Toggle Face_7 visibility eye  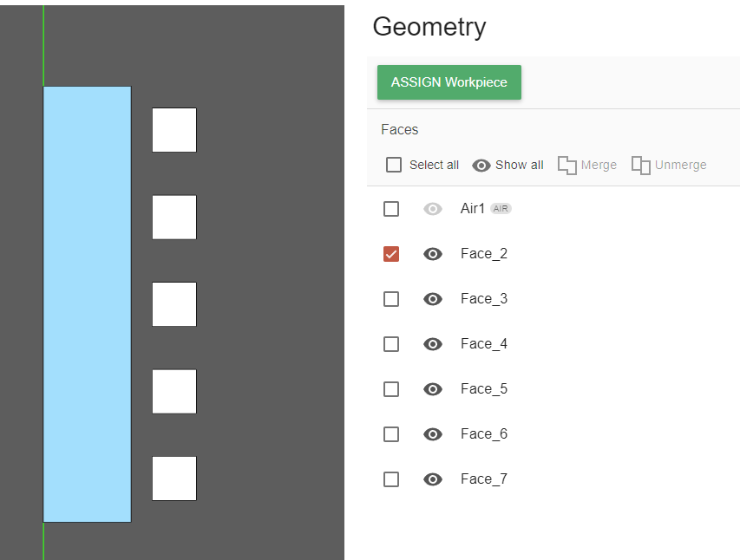pos(433,479)
